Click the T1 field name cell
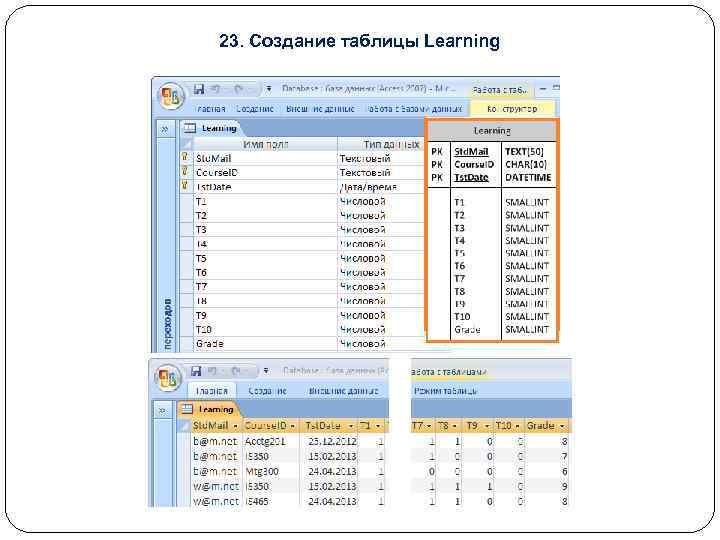 (265, 201)
